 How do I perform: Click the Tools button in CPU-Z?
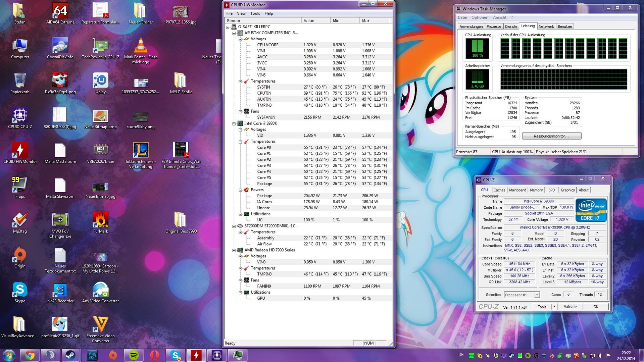tap(542, 307)
